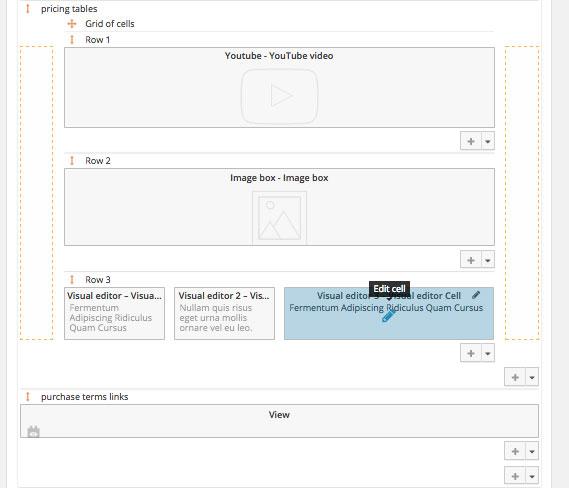Click the add button below the grid
The image size is (569, 488).
pyautogui.click(x=515, y=377)
